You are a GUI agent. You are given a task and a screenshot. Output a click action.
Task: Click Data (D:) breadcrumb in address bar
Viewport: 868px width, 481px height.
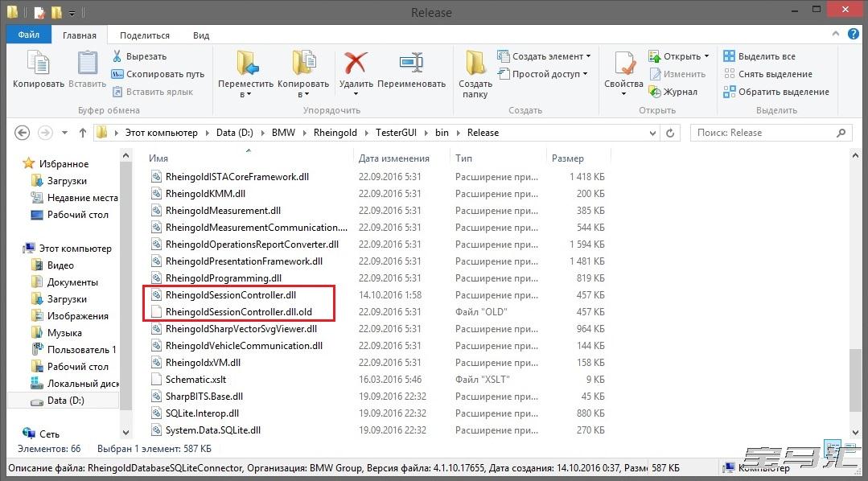[x=235, y=133]
